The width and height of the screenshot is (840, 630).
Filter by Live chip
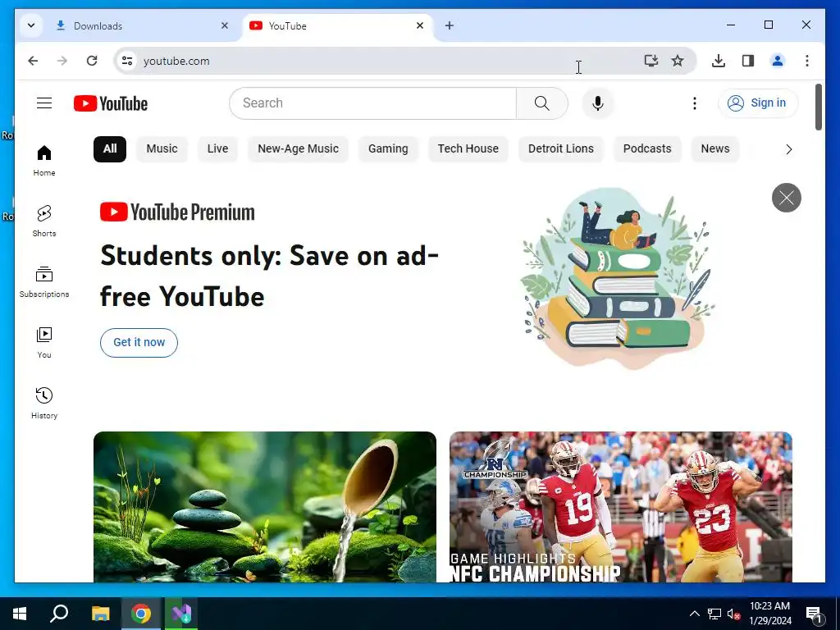[x=217, y=148]
